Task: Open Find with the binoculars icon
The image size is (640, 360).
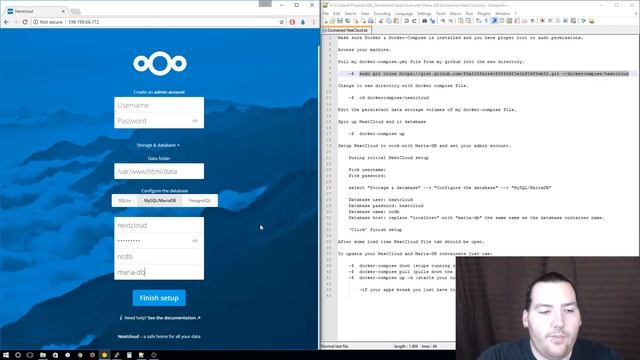Action: coord(424,21)
